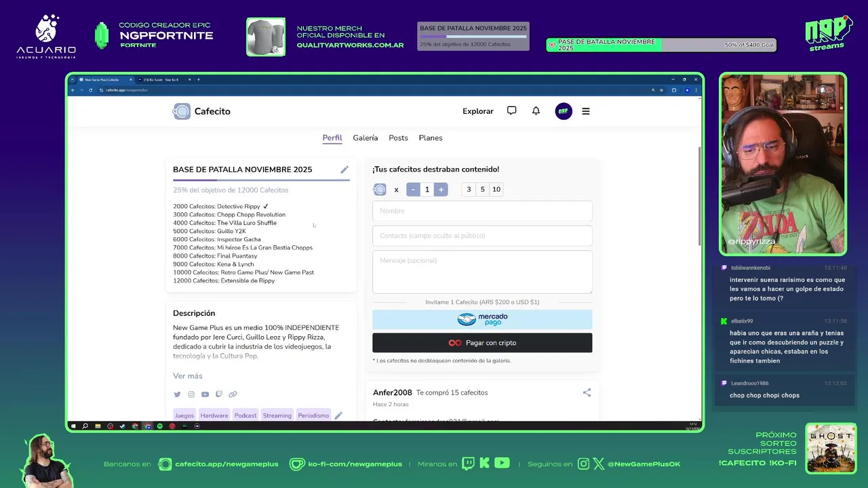Click the Nombre input field
Screen dimensions: 868x488
tap(482, 211)
